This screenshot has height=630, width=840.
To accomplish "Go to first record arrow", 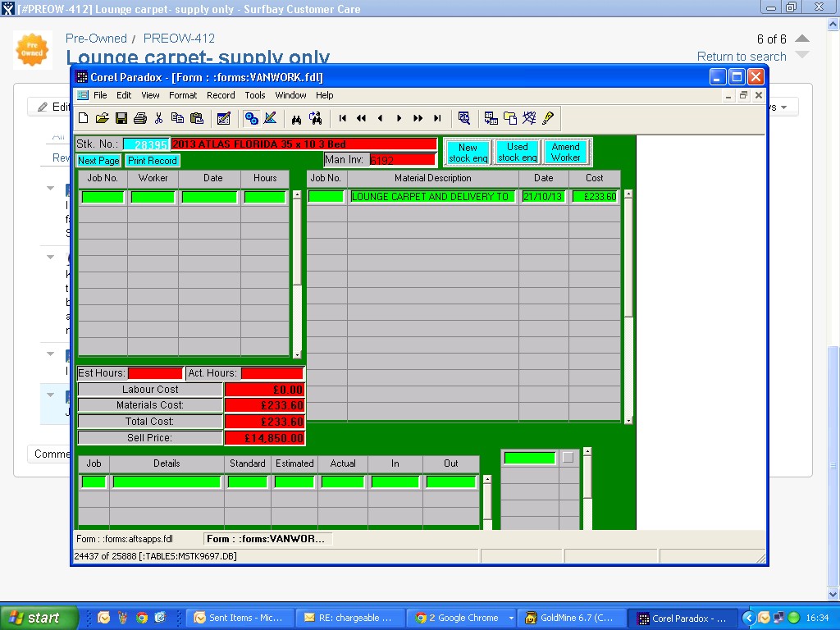I will 343,118.
